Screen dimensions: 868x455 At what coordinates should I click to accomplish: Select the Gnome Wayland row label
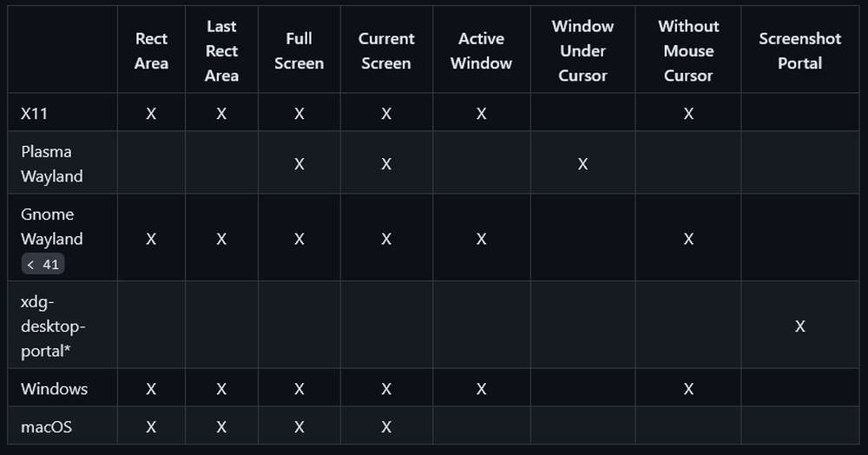pyautogui.click(x=52, y=227)
